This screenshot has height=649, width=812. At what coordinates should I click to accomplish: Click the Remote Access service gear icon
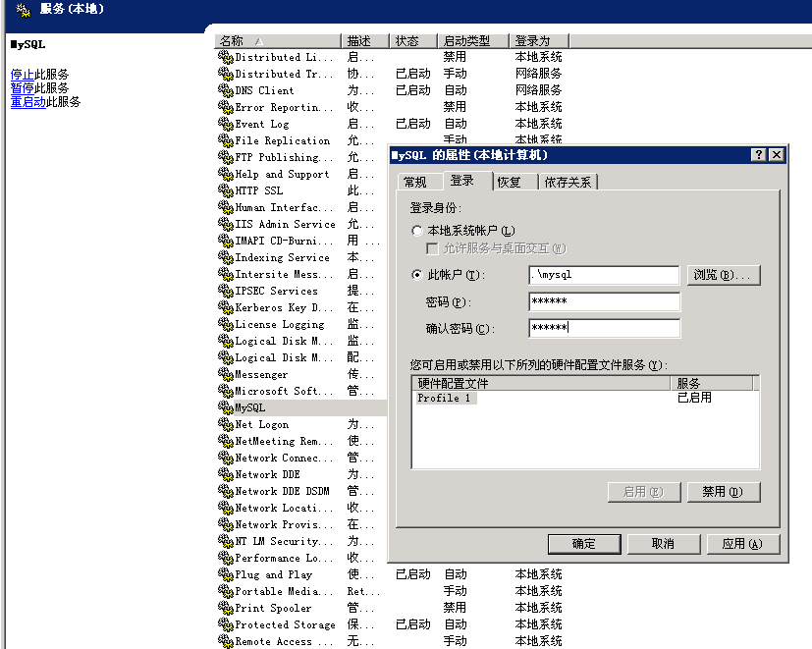(225, 641)
